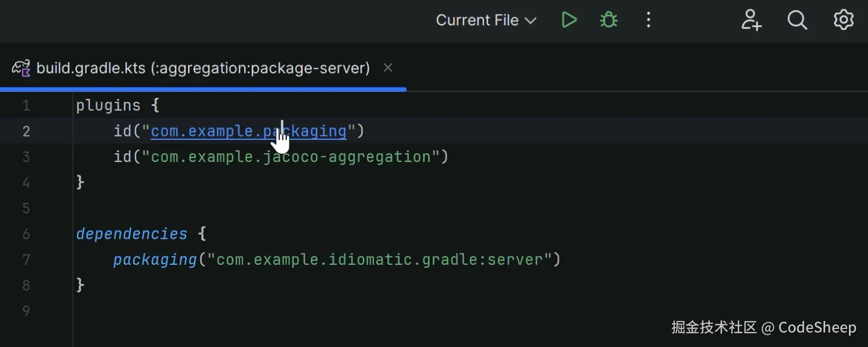Open Search Everywhere magnifier icon
868x347 pixels.
pyautogui.click(x=797, y=20)
